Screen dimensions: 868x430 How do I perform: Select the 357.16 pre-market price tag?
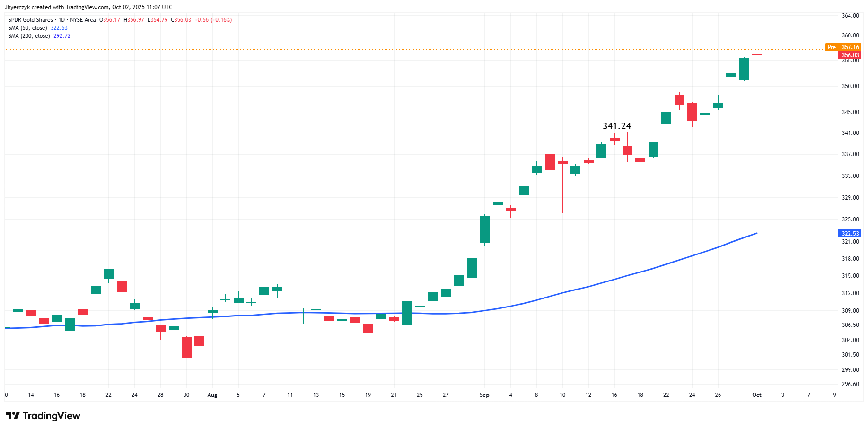pos(850,47)
